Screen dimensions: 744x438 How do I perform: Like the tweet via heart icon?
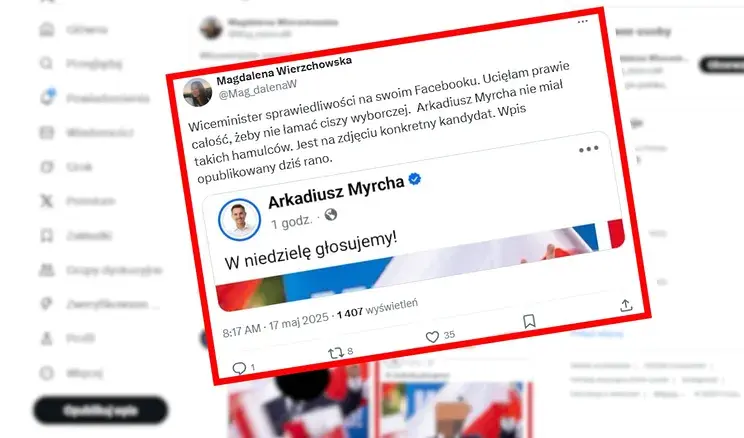coord(432,337)
